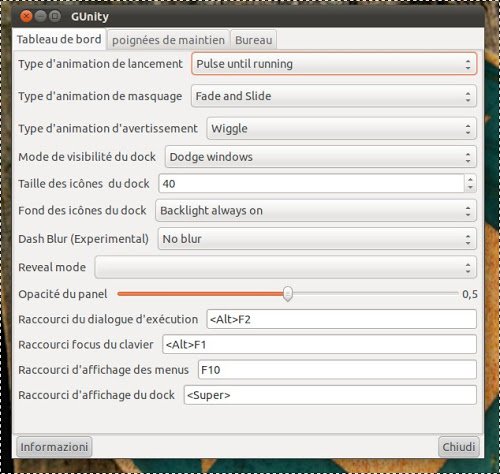The height and width of the screenshot is (474, 500).
Task: Click the Reveal mode label
Action: [52, 267]
